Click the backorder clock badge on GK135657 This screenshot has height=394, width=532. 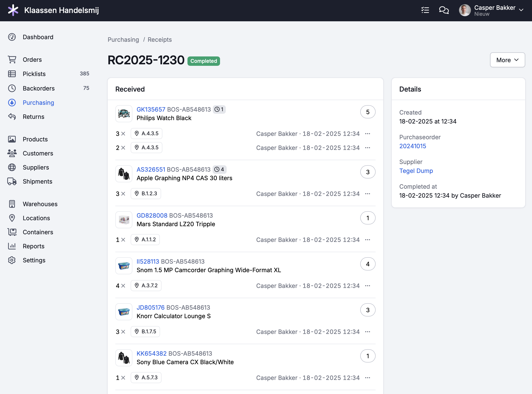tap(219, 109)
